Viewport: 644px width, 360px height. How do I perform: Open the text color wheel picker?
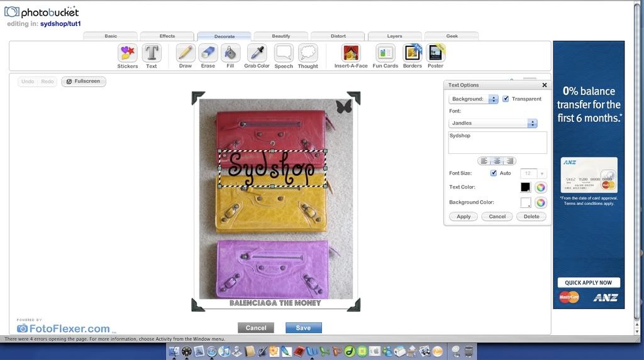(541, 187)
